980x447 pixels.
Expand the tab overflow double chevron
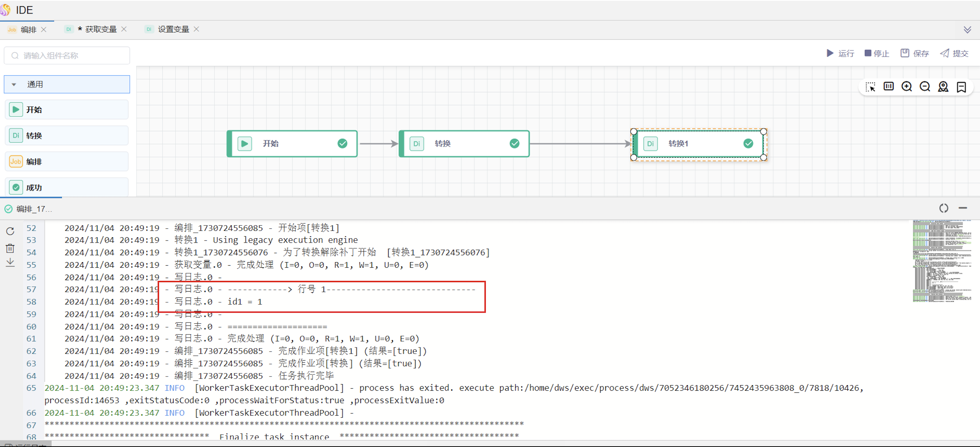point(967,30)
